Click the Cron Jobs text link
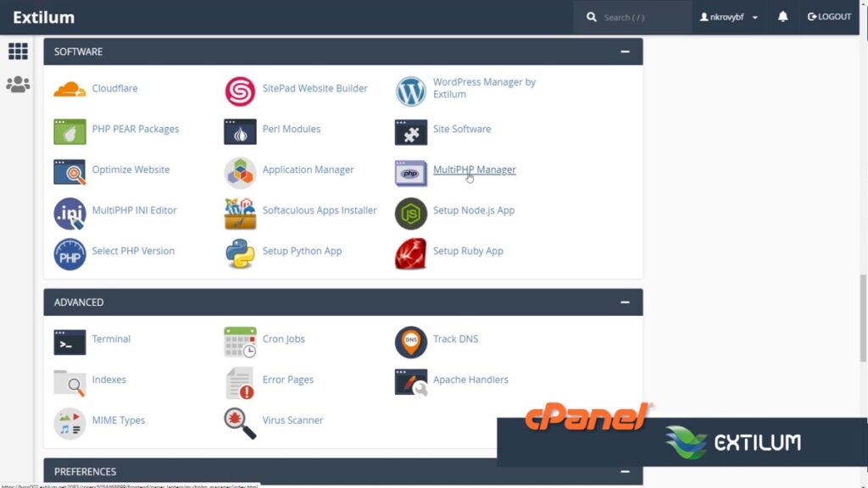The width and height of the screenshot is (868, 488). 283,339
